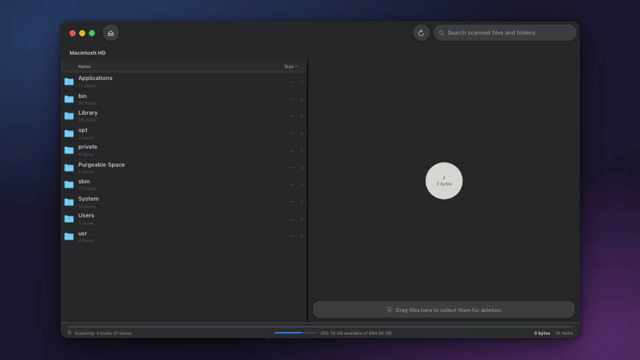Viewport: 640px width, 360px height.
Task: Select the Macintosh HD breadcrumb
Action: tap(87, 53)
